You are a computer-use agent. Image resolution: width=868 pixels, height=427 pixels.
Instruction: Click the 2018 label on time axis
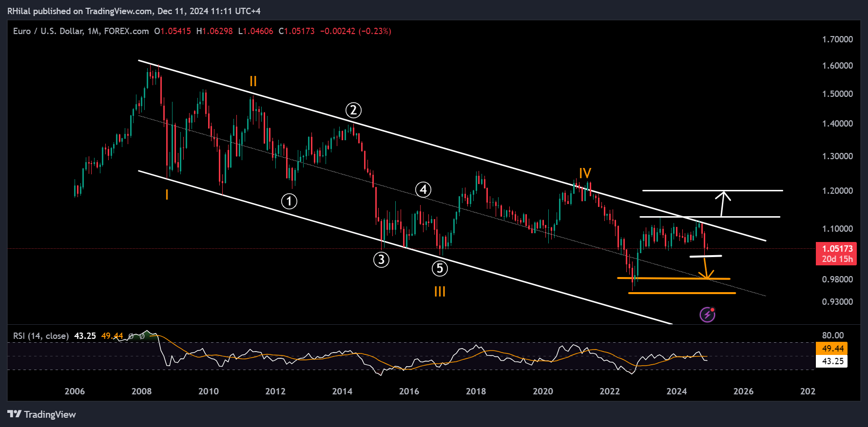pos(476,391)
